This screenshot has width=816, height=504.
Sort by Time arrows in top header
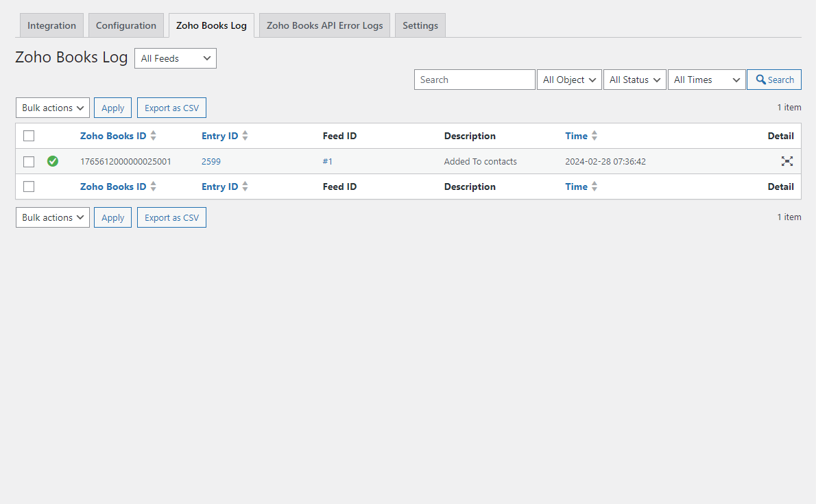tap(595, 136)
